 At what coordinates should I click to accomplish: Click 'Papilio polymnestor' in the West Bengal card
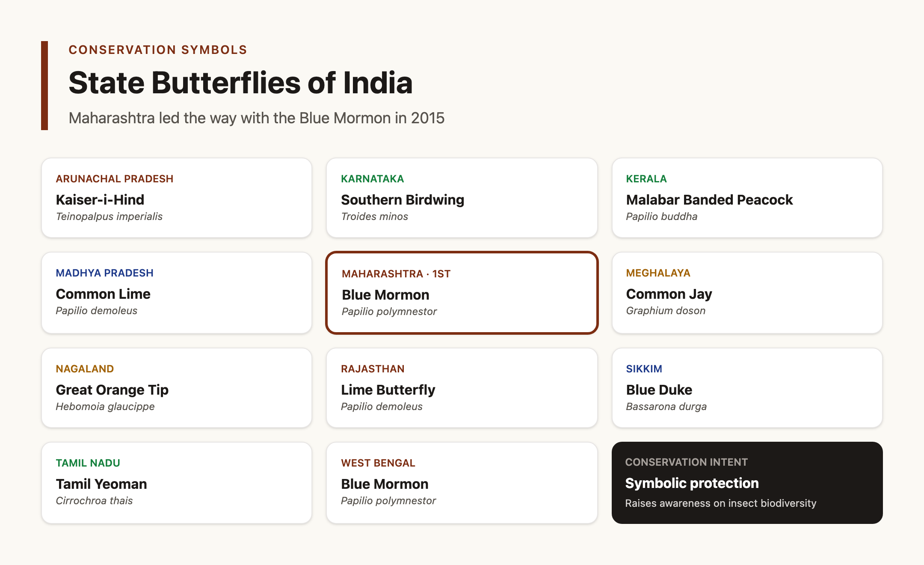(x=388, y=501)
